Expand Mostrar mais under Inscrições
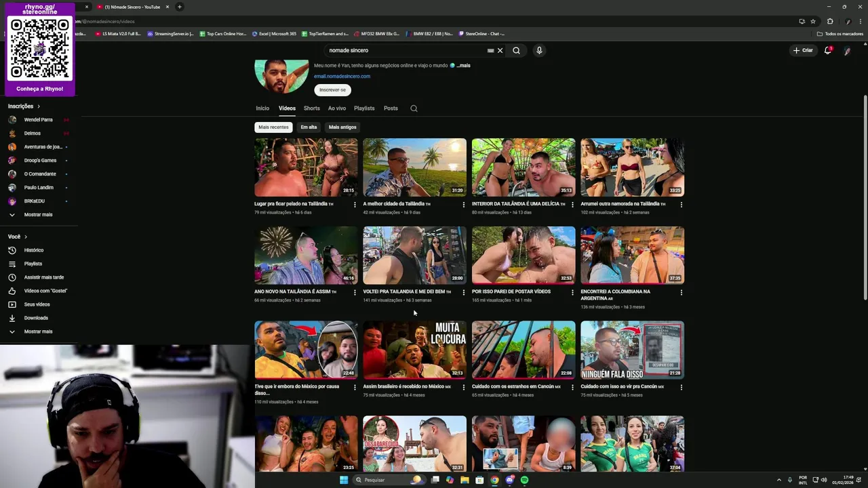The height and width of the screenshot is (488, 868). [x=39, y=215]
